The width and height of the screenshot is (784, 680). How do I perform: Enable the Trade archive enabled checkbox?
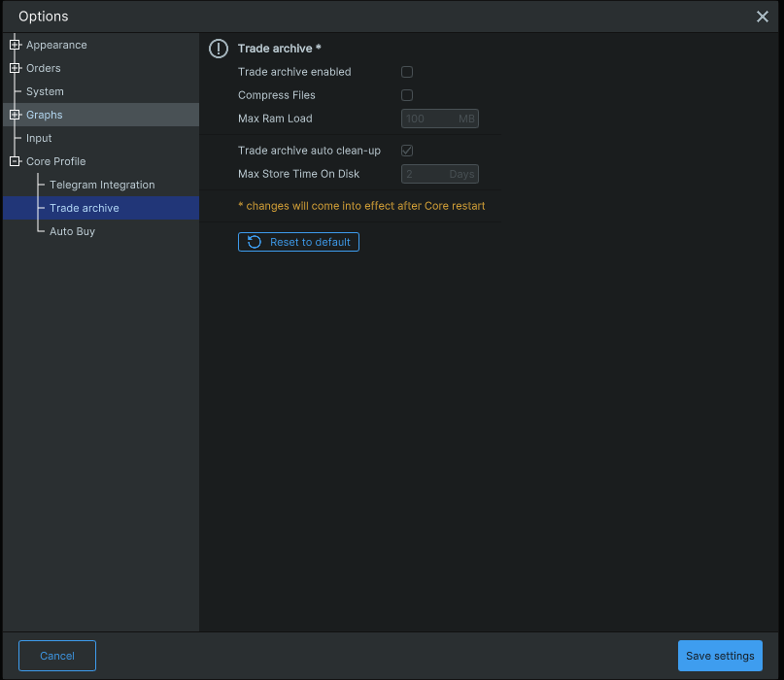pos(407,72)
